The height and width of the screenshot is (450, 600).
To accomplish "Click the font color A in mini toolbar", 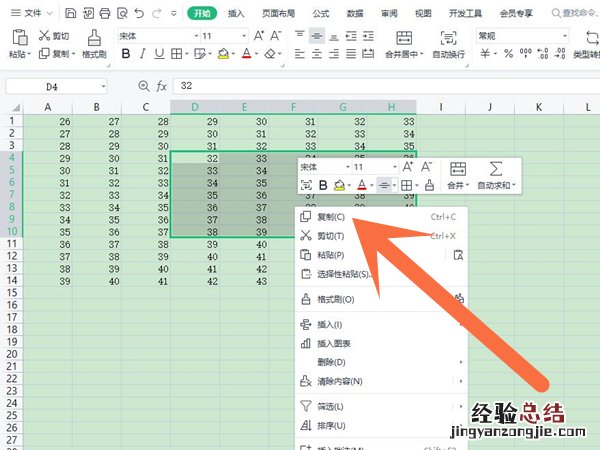I will [360, 185].
